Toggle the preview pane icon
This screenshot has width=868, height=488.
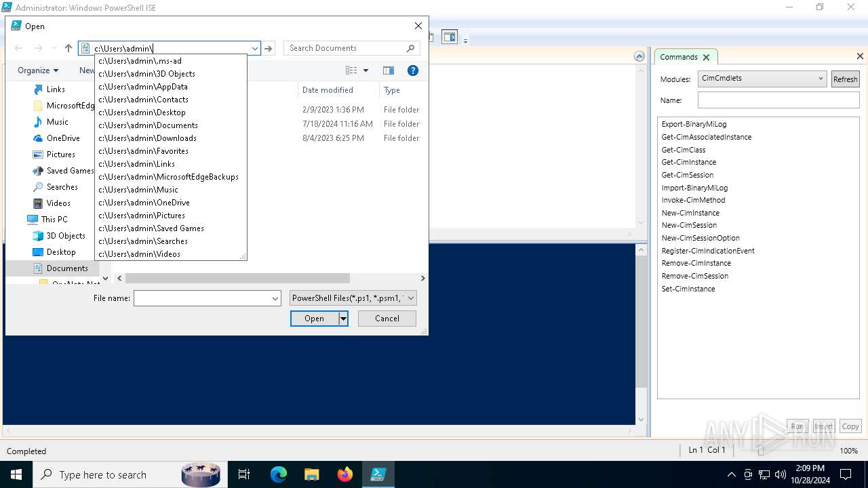coord(388,70)
